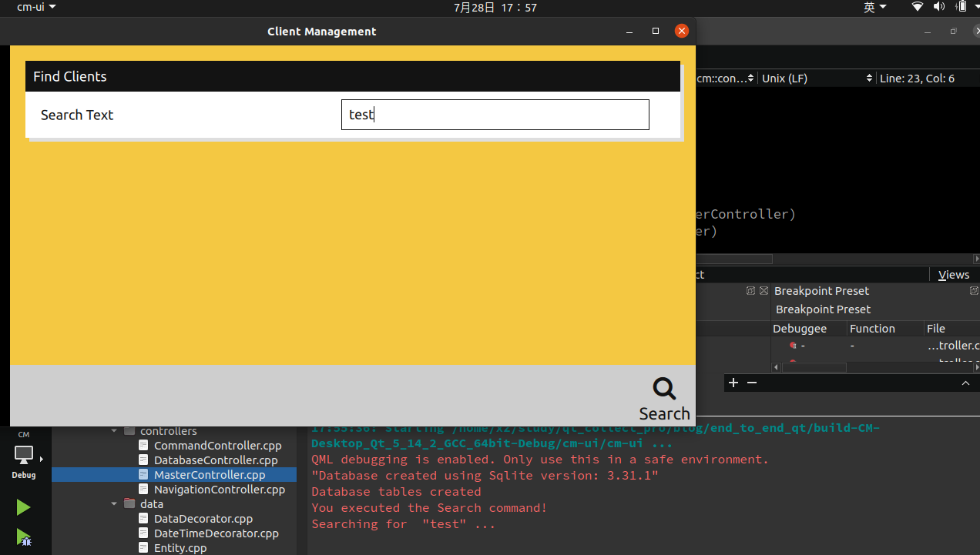
Task: Open the Unix (LF) line ending dropdown
Action: tap(816, 79)
